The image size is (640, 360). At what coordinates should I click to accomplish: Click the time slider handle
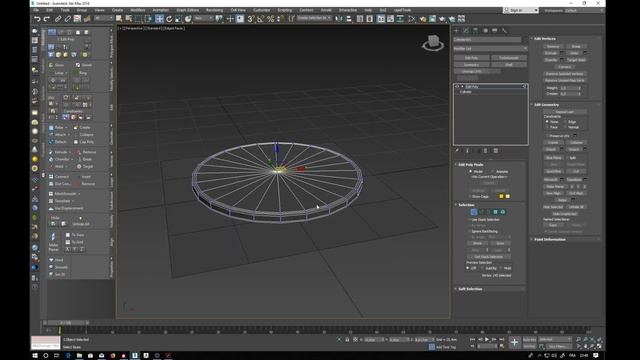[x=66, y=322]
